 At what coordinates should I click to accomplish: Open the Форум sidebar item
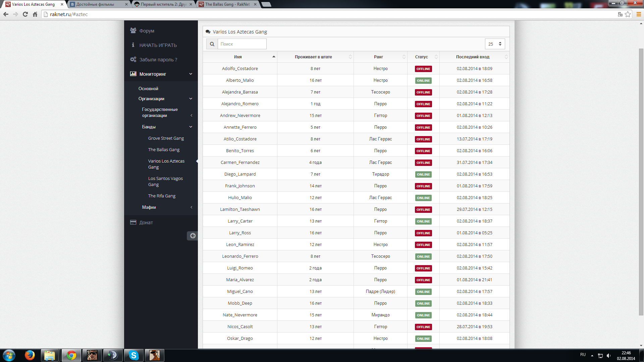click(147, 31)
